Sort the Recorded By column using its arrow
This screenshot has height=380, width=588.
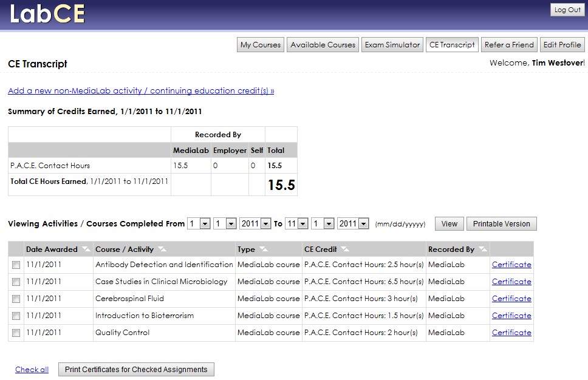point(484,249)
